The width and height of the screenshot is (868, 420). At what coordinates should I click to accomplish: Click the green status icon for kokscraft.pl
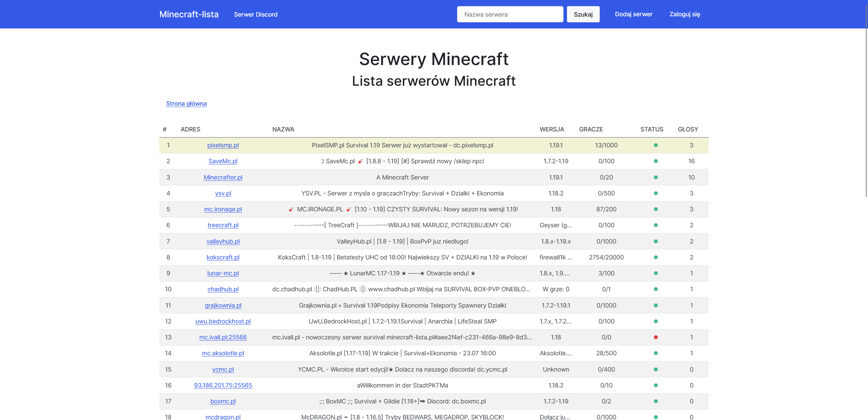tap(656, 257)
